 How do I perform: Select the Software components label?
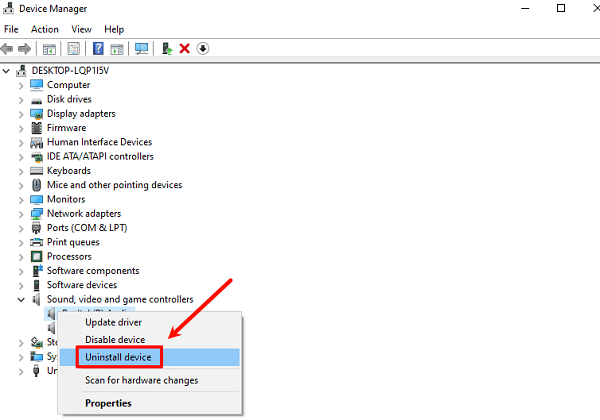pyautogui.click(x=93, y=271)
